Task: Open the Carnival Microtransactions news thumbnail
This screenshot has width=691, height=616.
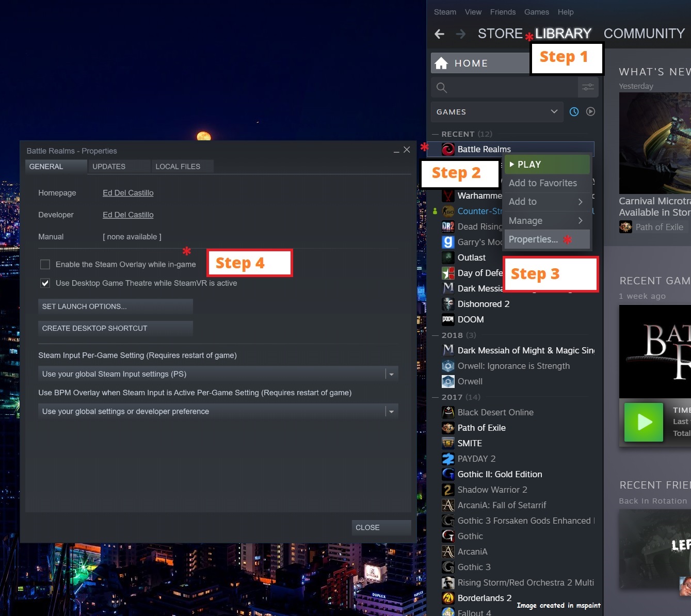Action: (655, 143)
